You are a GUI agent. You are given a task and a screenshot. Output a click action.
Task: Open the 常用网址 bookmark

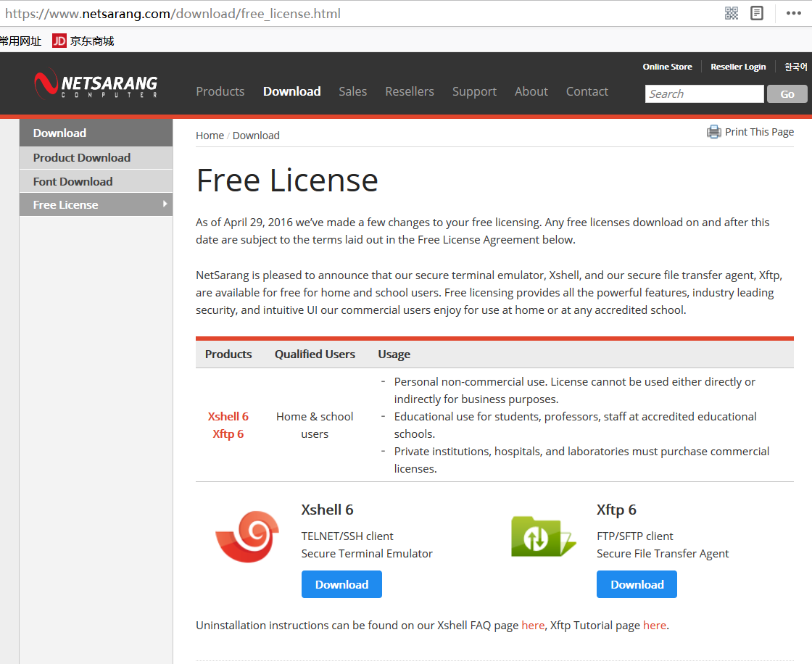click(21, 41)
